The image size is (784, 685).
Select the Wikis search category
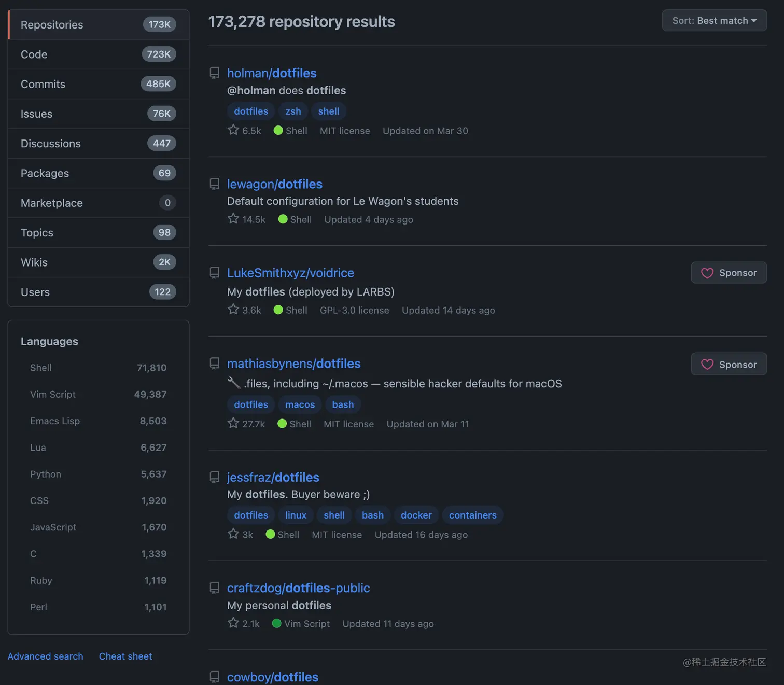coord(99,262)
